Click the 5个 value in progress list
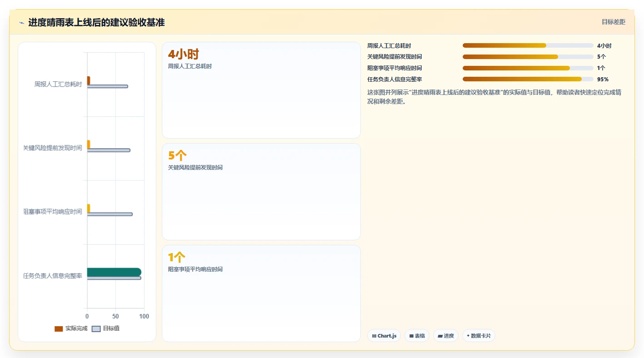The width and height of the screenshot is (644, 358). 601,57
